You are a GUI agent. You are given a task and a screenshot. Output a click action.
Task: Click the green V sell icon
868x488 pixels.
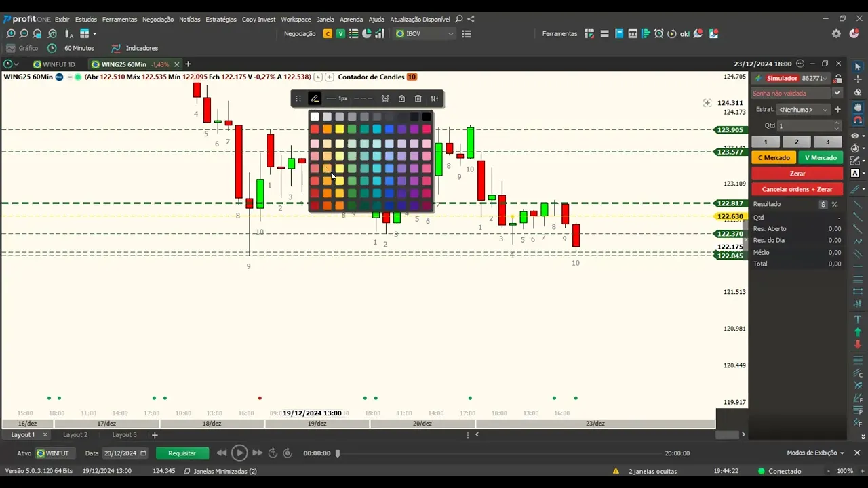[x=340, y=33]
